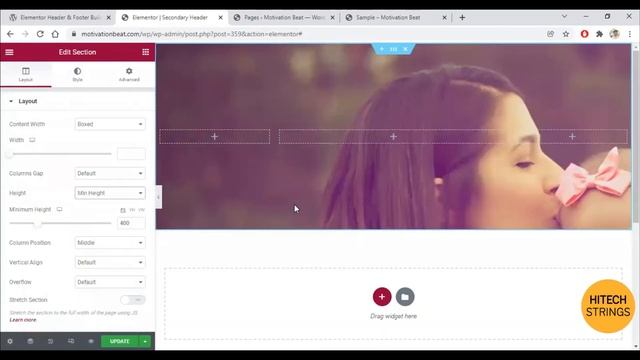The height and width of the screenshot is (360, 640).
Task: Select the VW unit for Minimum Height
Action: [x=142, y=210]
